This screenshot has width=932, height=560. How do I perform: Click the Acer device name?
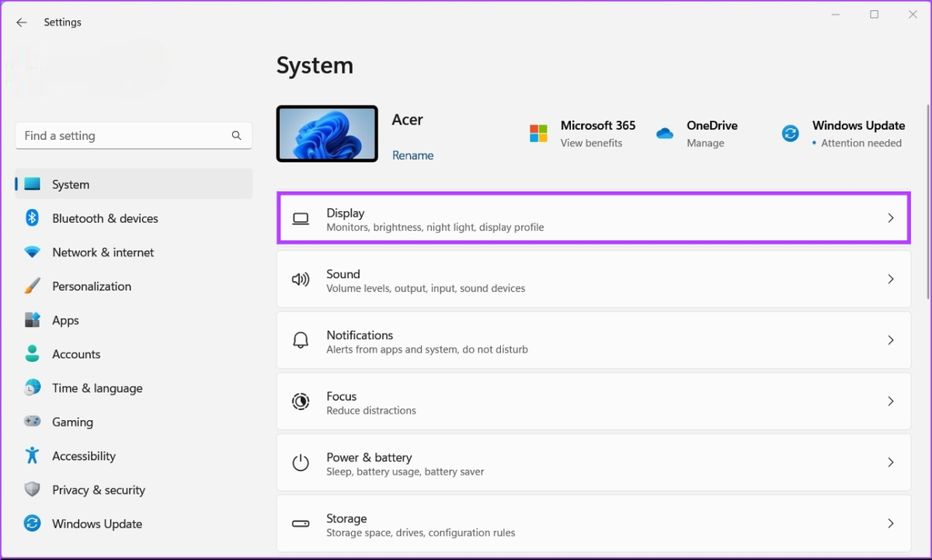coord(408,120)
